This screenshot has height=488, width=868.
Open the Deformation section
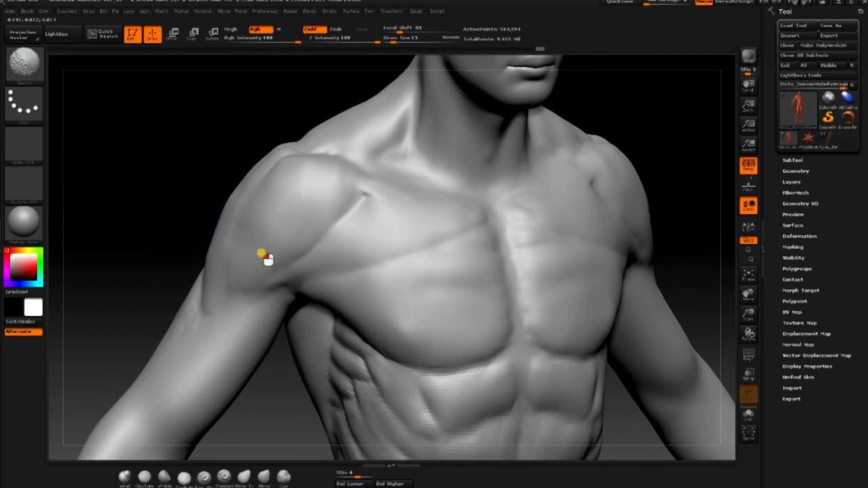800,236
